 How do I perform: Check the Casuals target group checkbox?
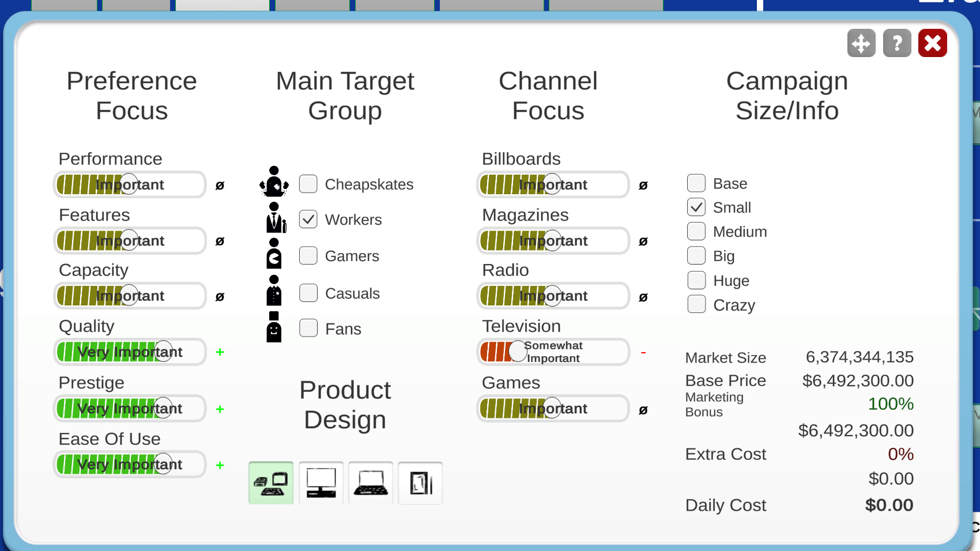(308, 293)
